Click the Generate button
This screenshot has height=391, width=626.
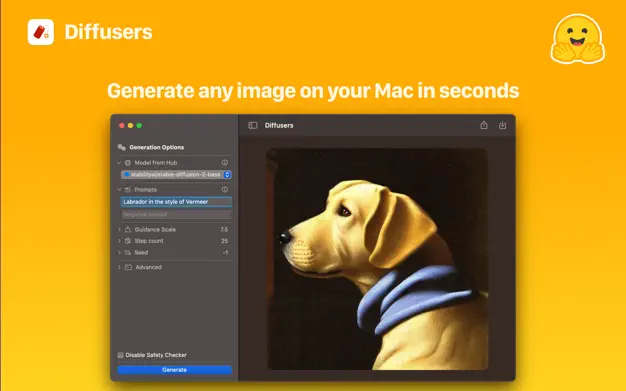pyautogui.click(x=174, y=370)
